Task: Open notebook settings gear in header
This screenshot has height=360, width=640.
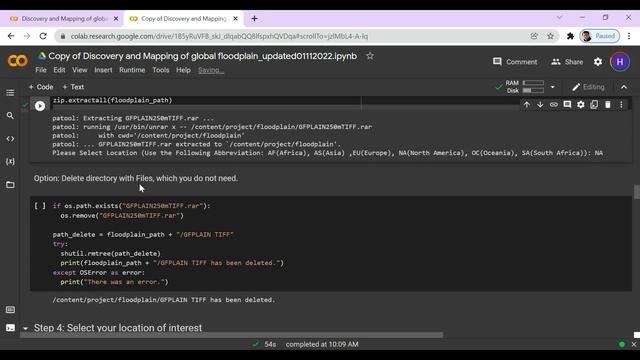Action: [598, 62]
